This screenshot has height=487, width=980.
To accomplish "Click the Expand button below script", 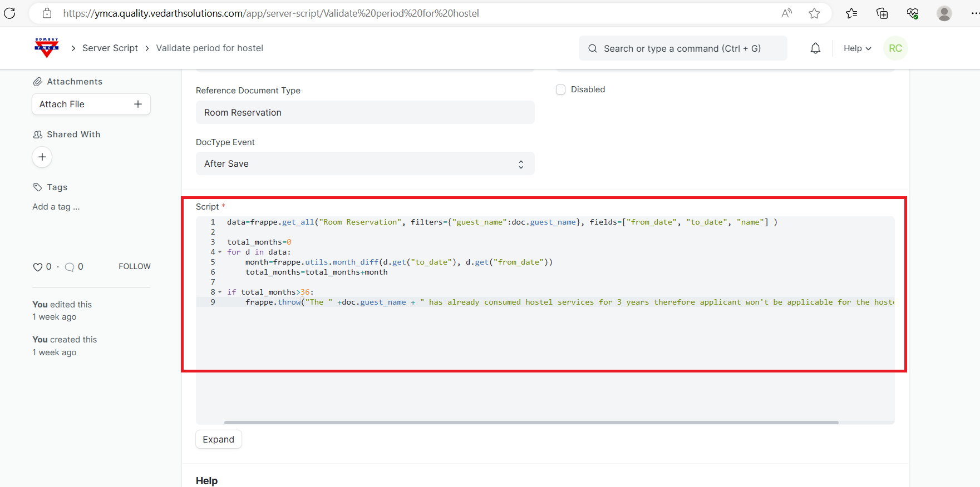I will tap(218, 439).
